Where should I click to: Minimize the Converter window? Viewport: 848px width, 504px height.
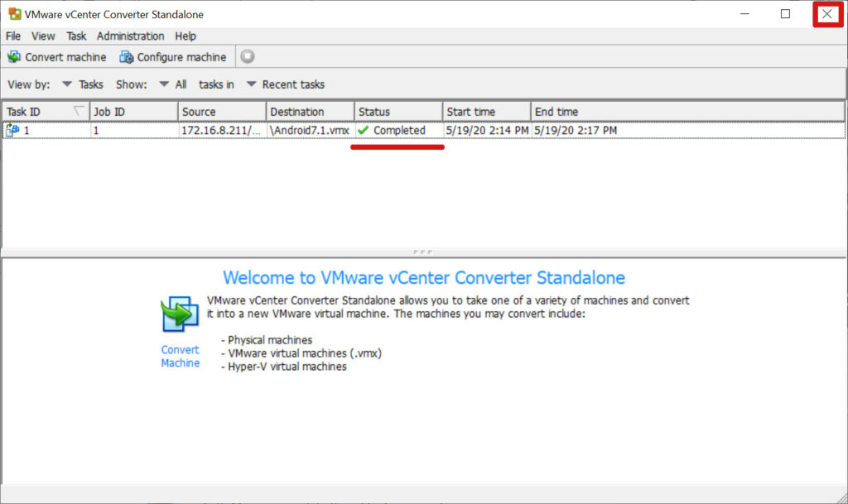point(744,14)
